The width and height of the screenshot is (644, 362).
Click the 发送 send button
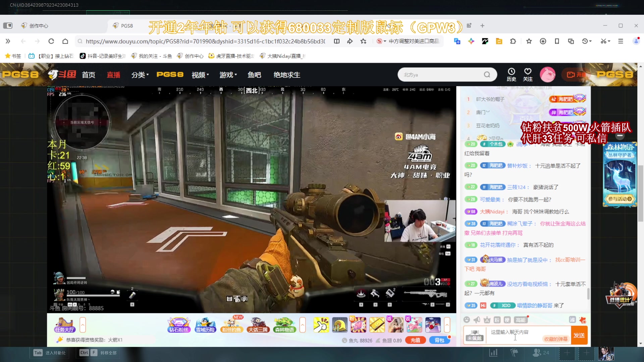(579, 335)
